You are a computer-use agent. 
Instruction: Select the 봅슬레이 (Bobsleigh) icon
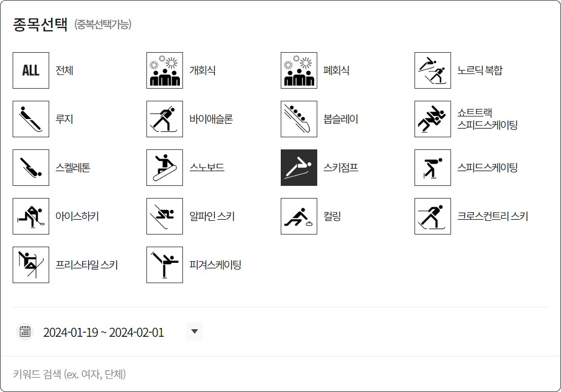coord(298,120)
